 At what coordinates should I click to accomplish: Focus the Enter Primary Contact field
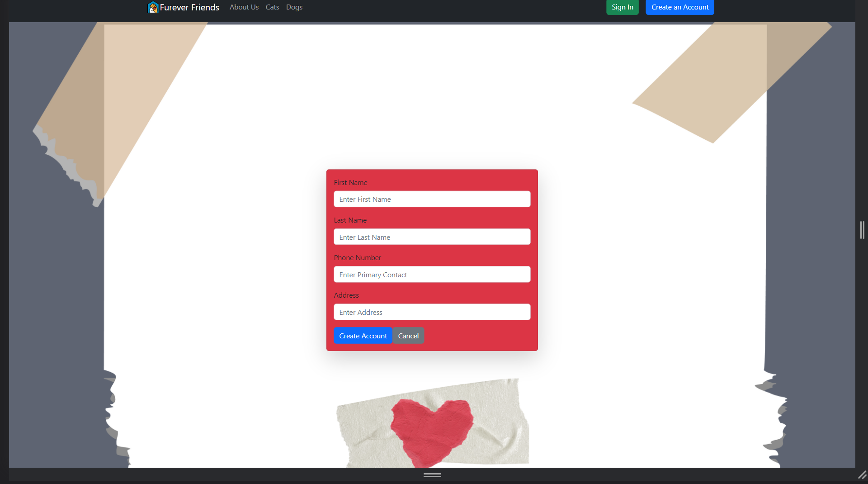432,275
